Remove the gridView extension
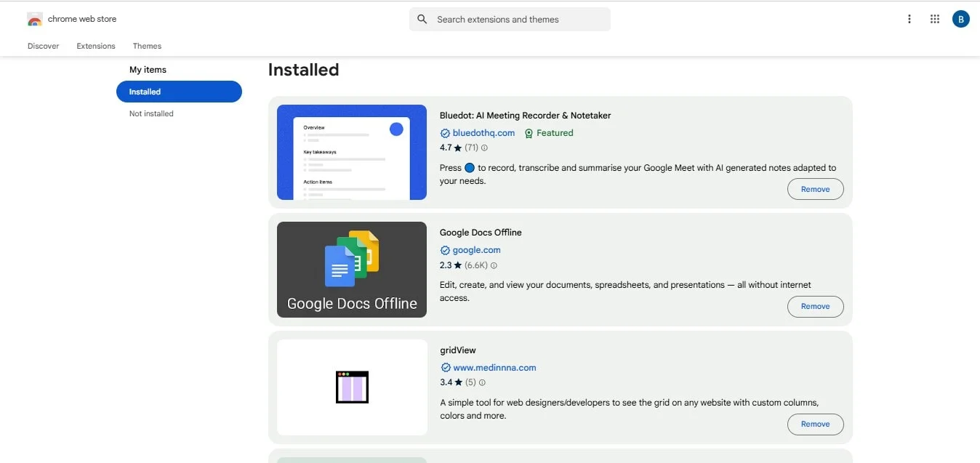980x463 pixels. [815, 424]
